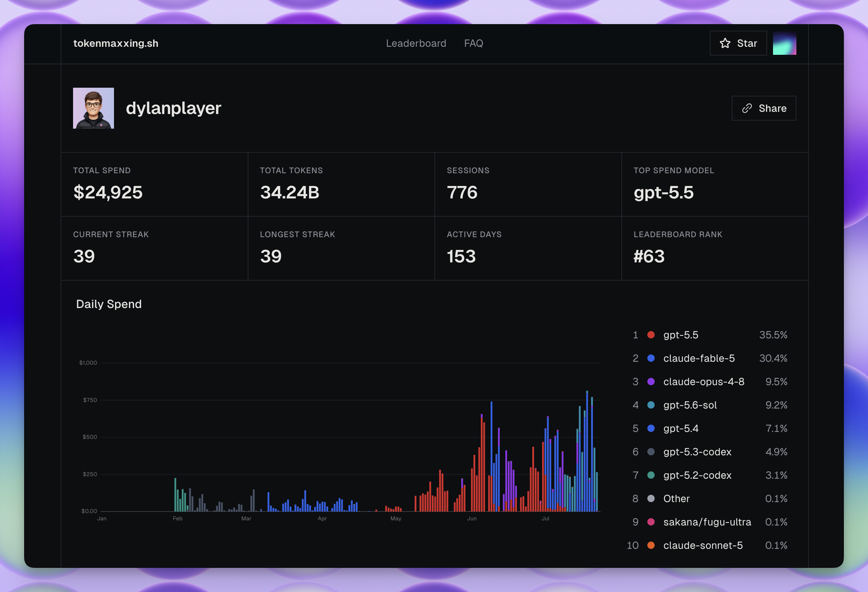The image size is (868, 592).
Task: Click the sakana/fugu-ultra pink legend dot
Action: click(651, 522)
